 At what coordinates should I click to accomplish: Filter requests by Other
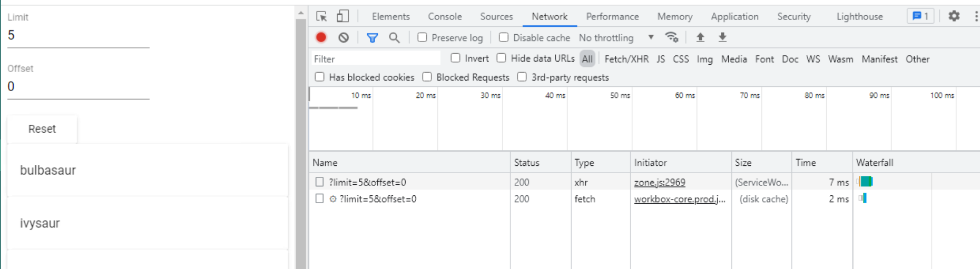(x=917, y=59)
